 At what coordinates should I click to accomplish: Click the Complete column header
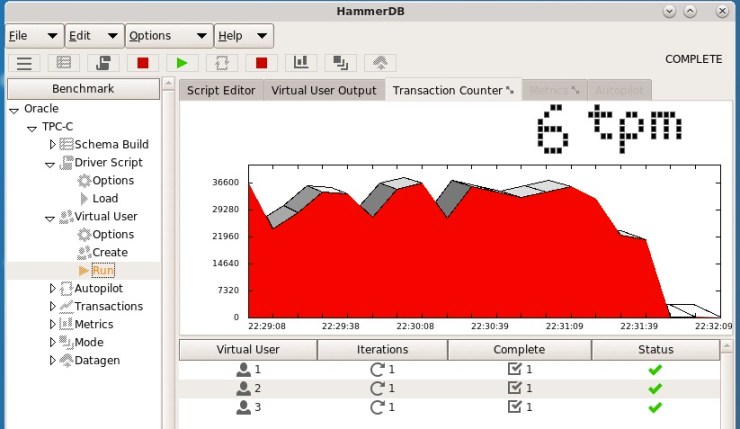tap(519, 349)
